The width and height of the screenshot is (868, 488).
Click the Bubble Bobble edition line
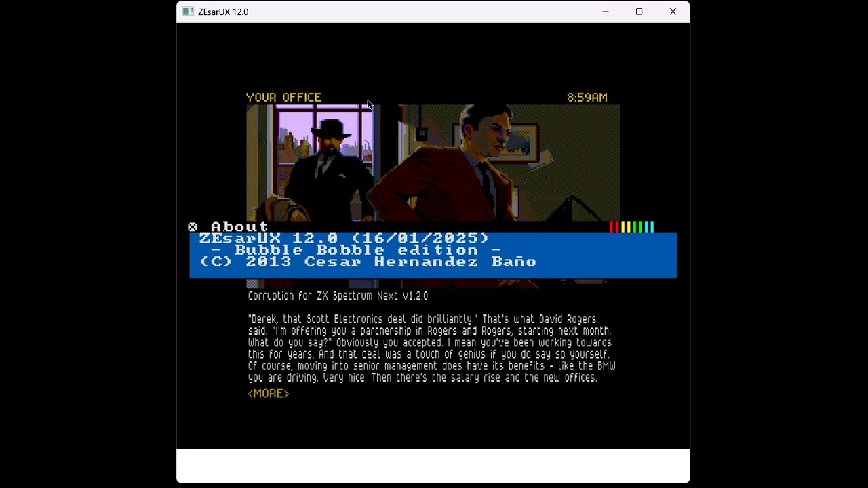point(356,250)
